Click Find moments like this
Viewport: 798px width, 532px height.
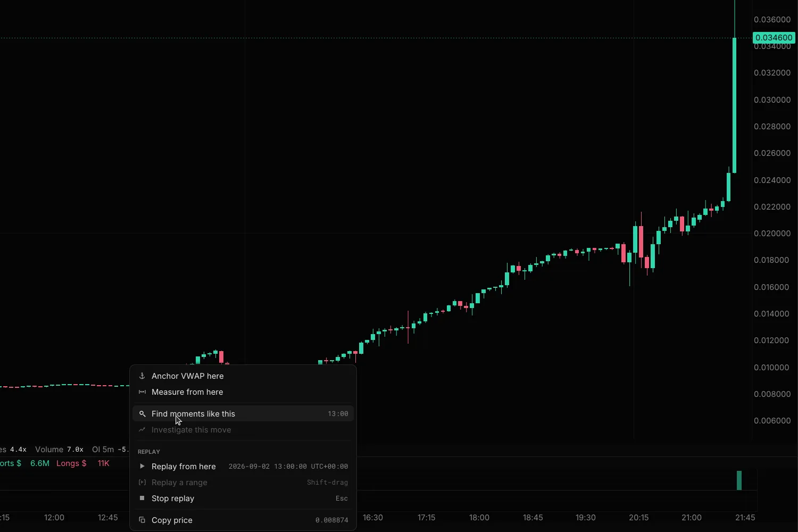[x=243, y=414]
